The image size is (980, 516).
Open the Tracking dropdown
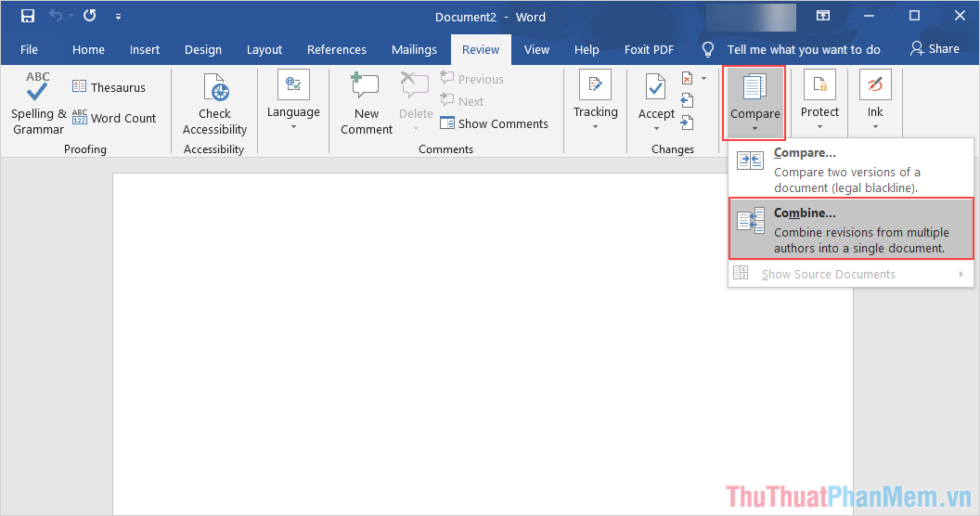[595, 101]
